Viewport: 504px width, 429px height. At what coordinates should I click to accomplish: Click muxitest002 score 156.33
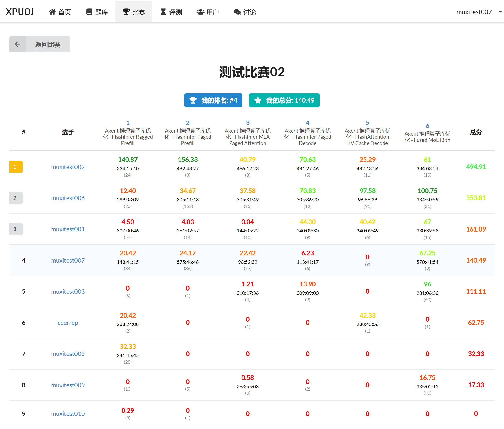(x=188, y=160)
